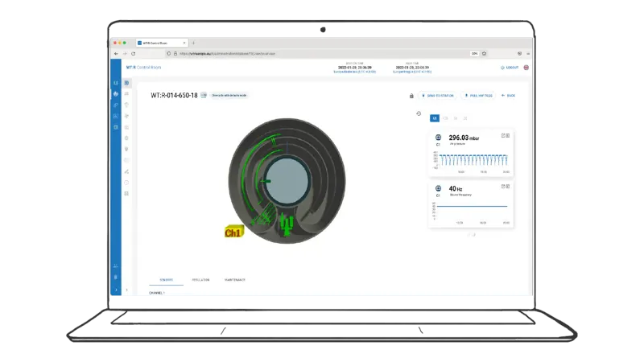Click the green component at the model's bottom

coord(287,225)
